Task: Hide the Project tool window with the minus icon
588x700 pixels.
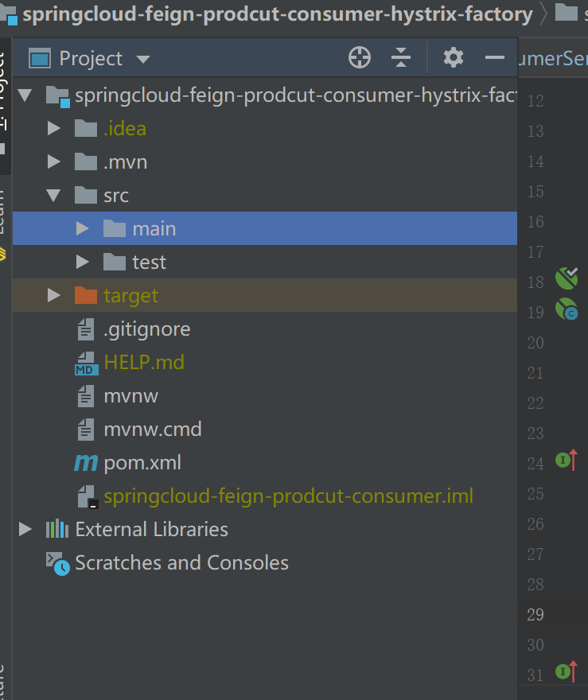Action: click(495, 57)
